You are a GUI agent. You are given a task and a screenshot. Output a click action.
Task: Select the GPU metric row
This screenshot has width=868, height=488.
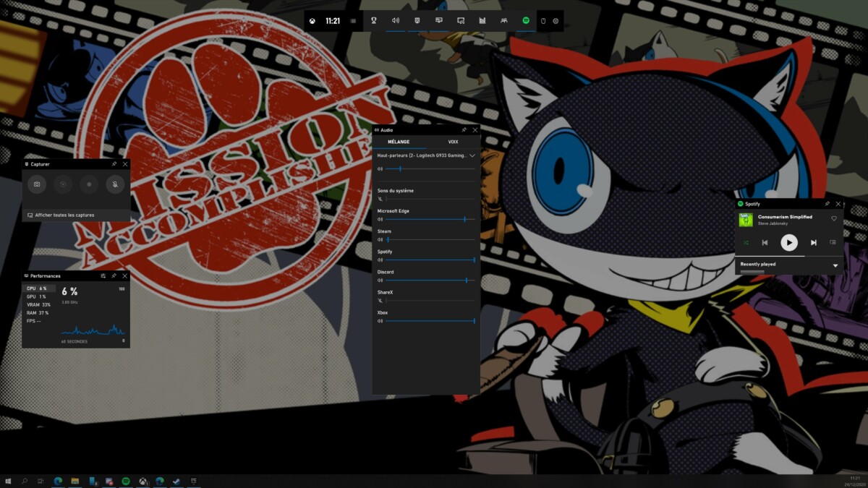39,296
